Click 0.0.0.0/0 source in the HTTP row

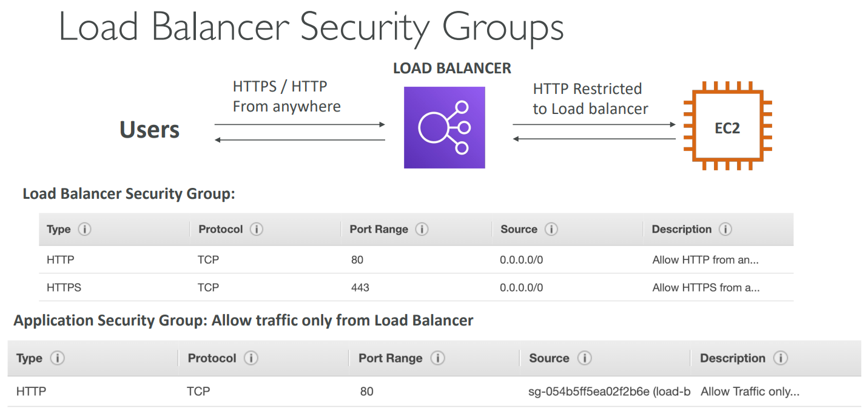pos(521,260)
